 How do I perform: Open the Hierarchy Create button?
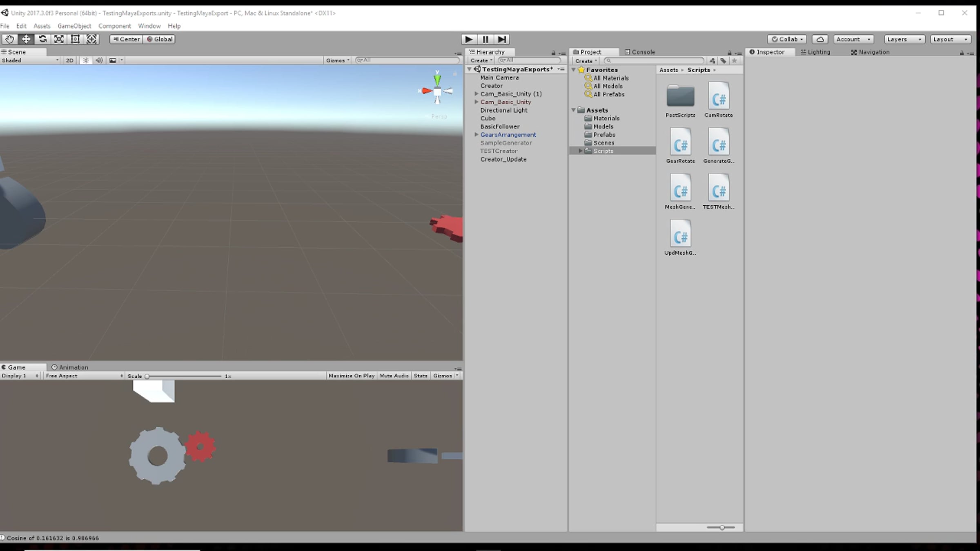(x=481, y=60)
